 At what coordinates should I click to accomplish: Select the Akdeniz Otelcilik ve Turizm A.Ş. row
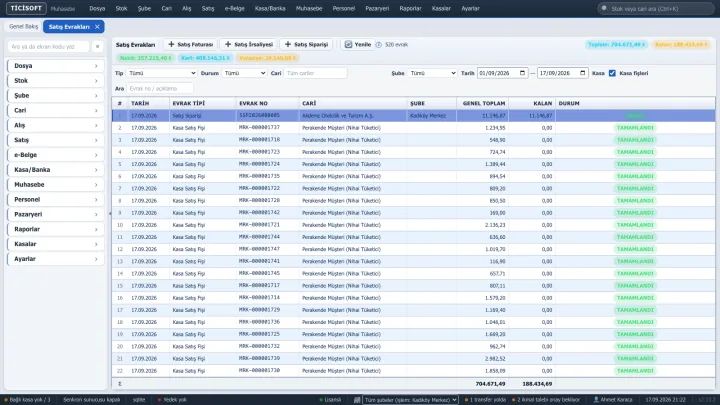coord(413,116)
